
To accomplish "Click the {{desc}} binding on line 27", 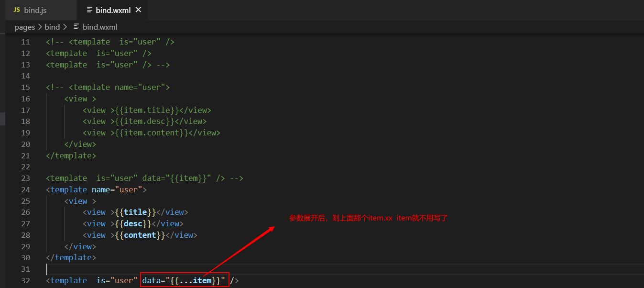I will coord(133,224).
